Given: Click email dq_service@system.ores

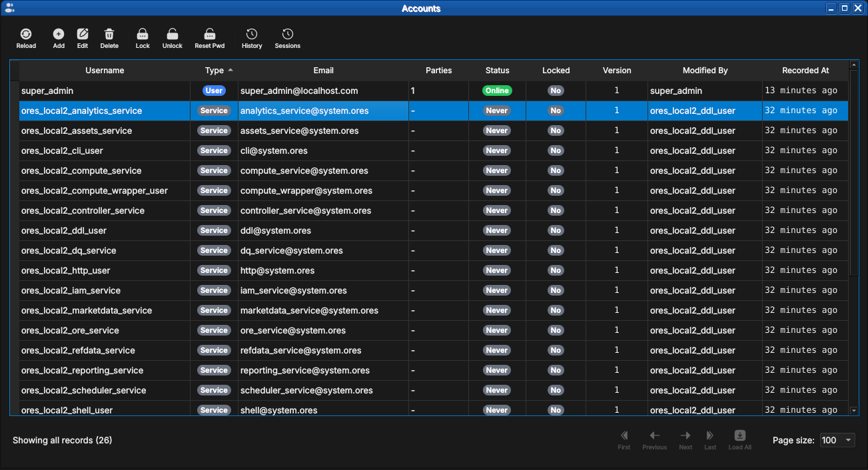Looking at the screenshot, I should point(292,250).
